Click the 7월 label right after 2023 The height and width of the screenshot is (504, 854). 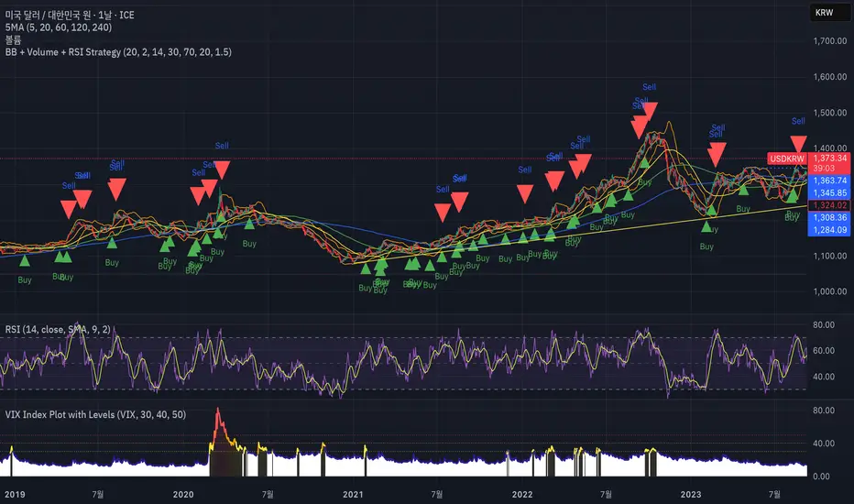point(774,494)
